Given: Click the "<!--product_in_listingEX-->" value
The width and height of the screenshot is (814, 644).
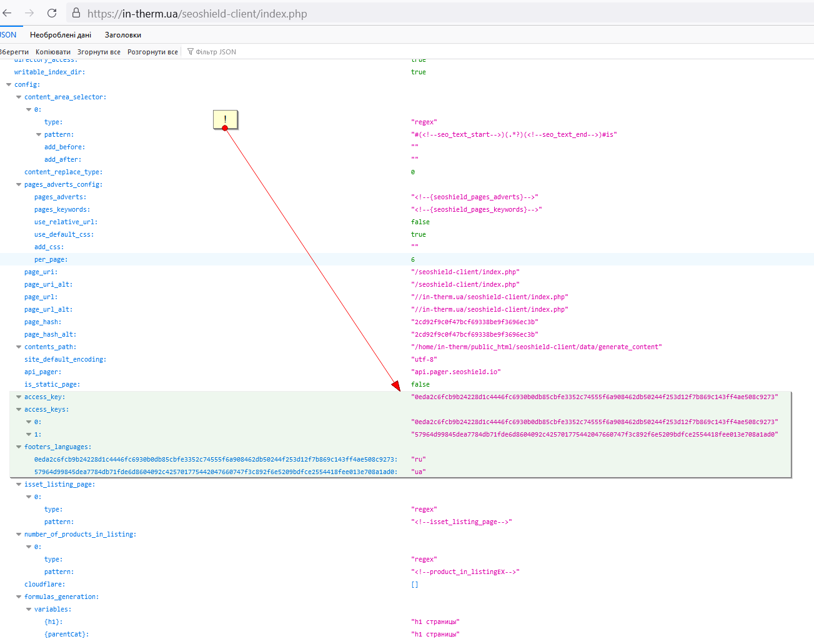Looking at the screenshot, I should point(465,572).
